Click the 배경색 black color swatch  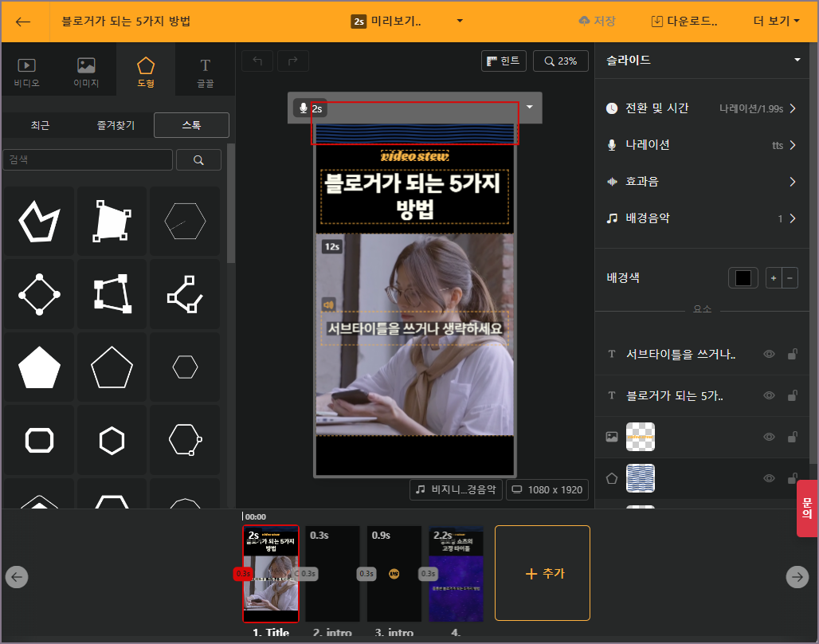[743, 277]
